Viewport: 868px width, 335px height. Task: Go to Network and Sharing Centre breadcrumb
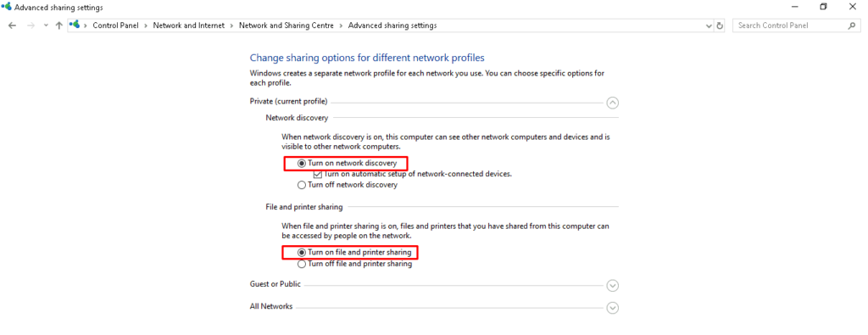(287, 25)
